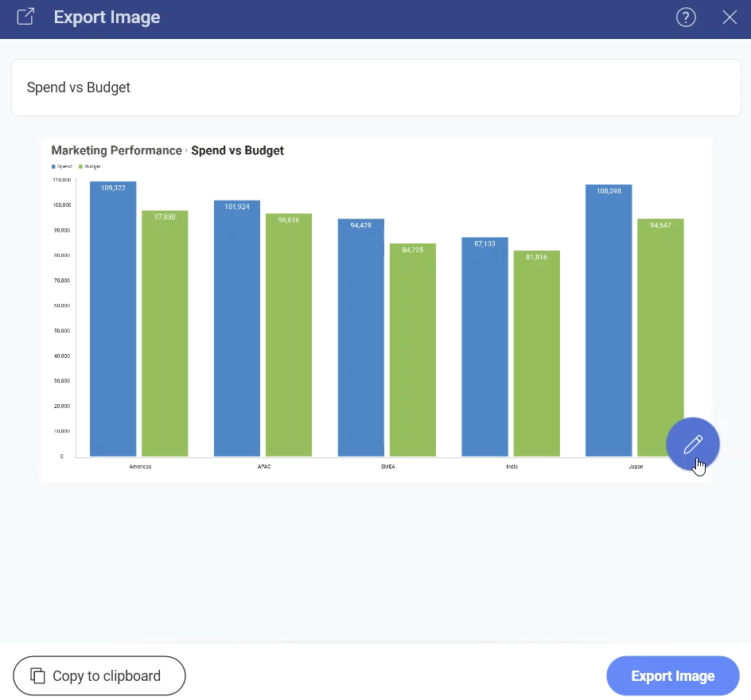Close the Export Image dialog
The width and height of the screenshot is (751, 700).
[730, 17]
